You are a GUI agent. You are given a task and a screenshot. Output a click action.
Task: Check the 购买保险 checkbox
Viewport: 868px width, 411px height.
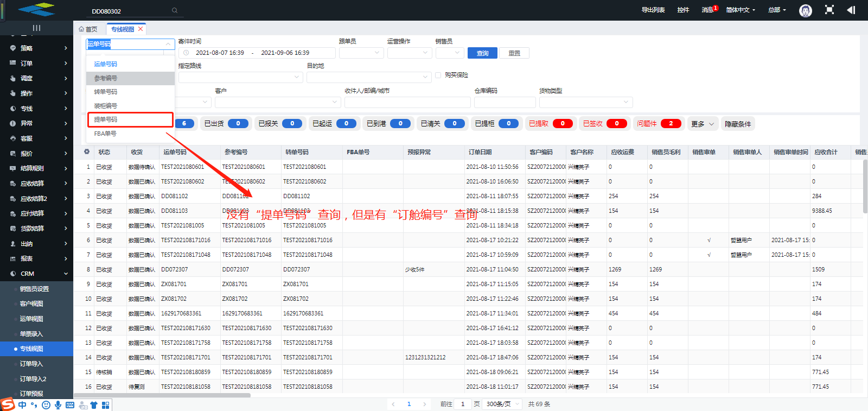(438, 75)
